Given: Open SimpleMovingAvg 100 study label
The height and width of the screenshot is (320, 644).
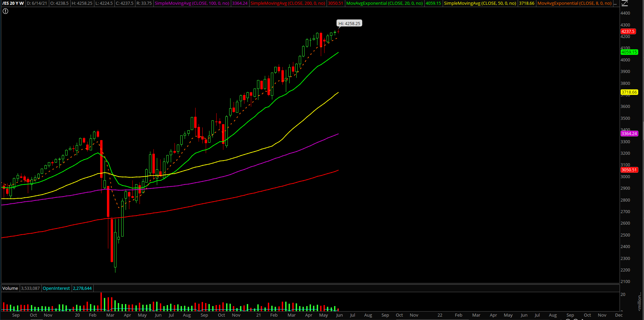Looking at the screenshot, I should pyautogui.click(x=192, y=3).
